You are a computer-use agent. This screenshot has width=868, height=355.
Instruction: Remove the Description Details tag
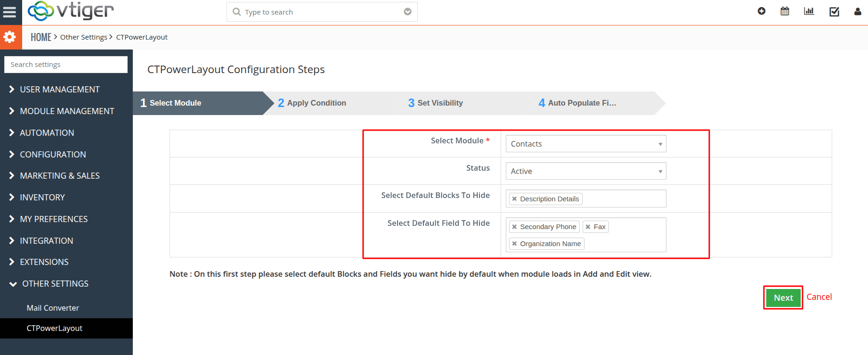pyautogui.click(x=514, y=199)
